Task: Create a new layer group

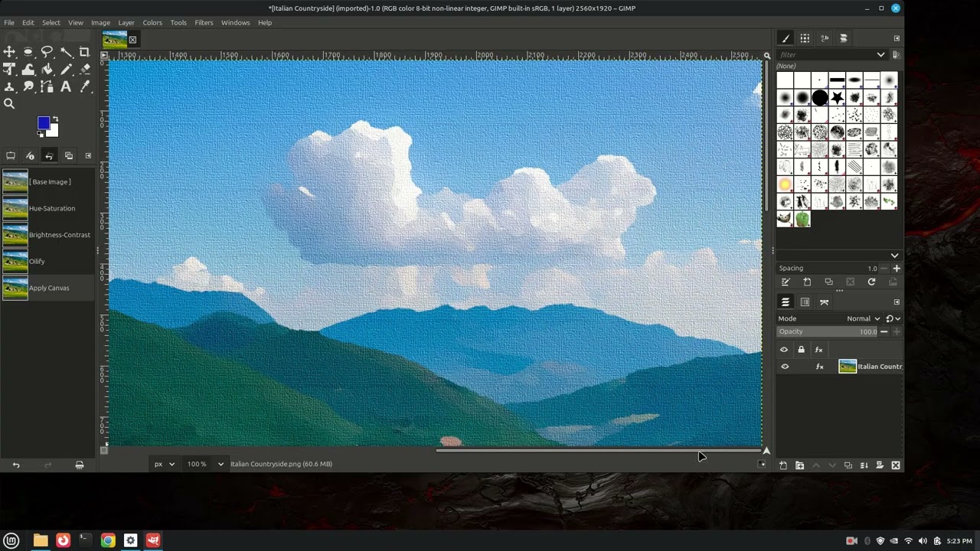Action: coord(799,465)
